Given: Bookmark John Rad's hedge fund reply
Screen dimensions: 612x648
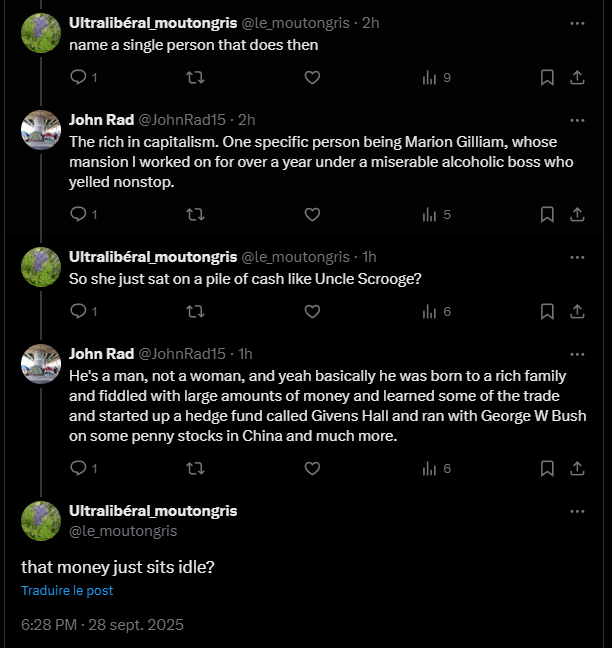Looking at the screenshot, I should point(547,468).
